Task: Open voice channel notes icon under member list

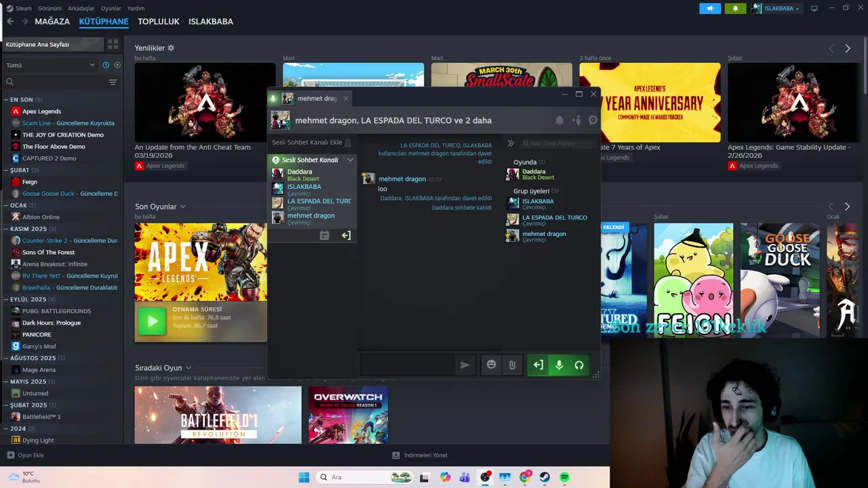Action: 324,235
